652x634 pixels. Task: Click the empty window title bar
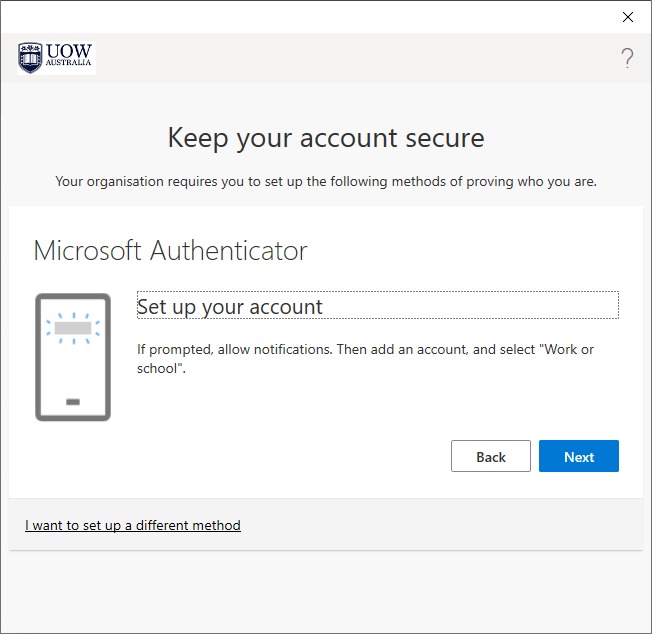pos(300,17)
